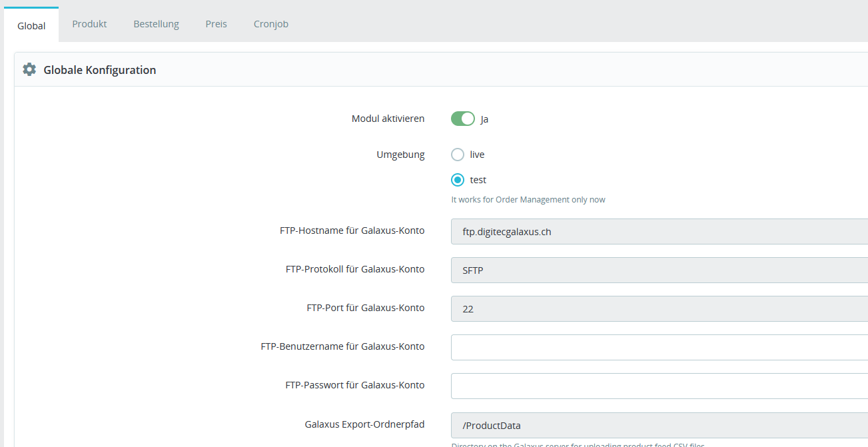Image resolution: width=868 pixels, height=447 pixels.
Task: Select the live environment radio button
Action: 458,155
